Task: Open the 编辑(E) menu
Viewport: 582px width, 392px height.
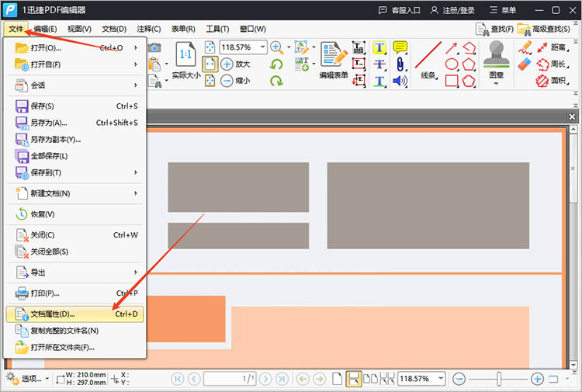Action: (45, 29)
